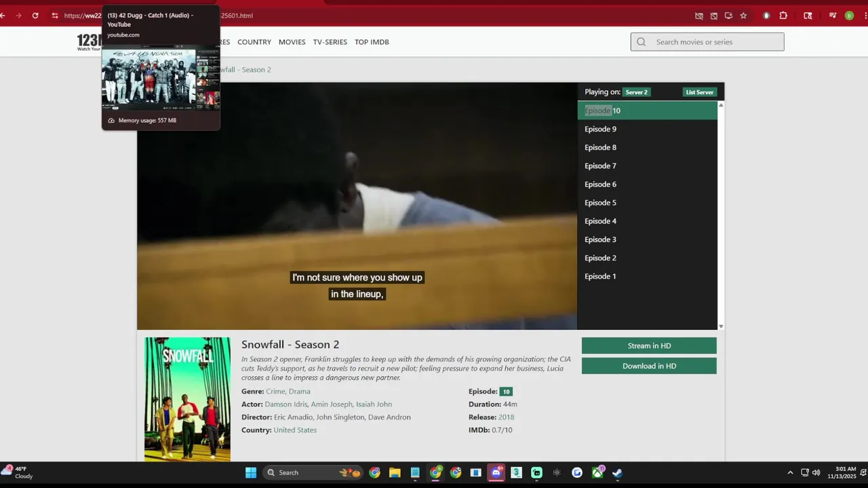
Task: Open the Xbox app from the taskbar
Action: (597, 472)
